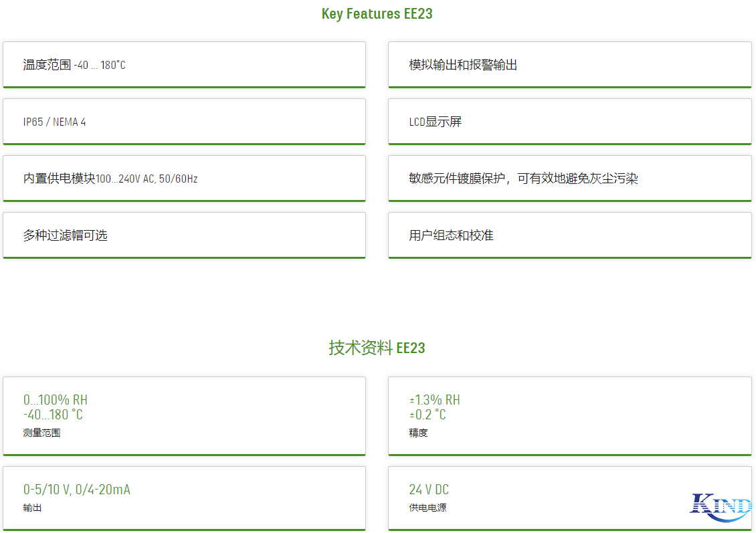Select the 用户组态和校准 feature card

pyautogui.click(x=569, y=235)
